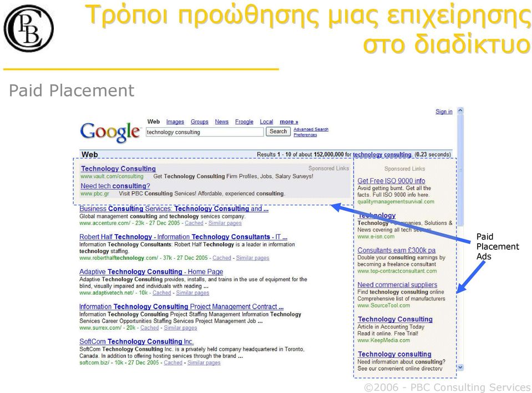Image resolution: width=532 pixels, height=393 pixels.
Task: Click www.e-isn.com URL text
Action: 376,236
